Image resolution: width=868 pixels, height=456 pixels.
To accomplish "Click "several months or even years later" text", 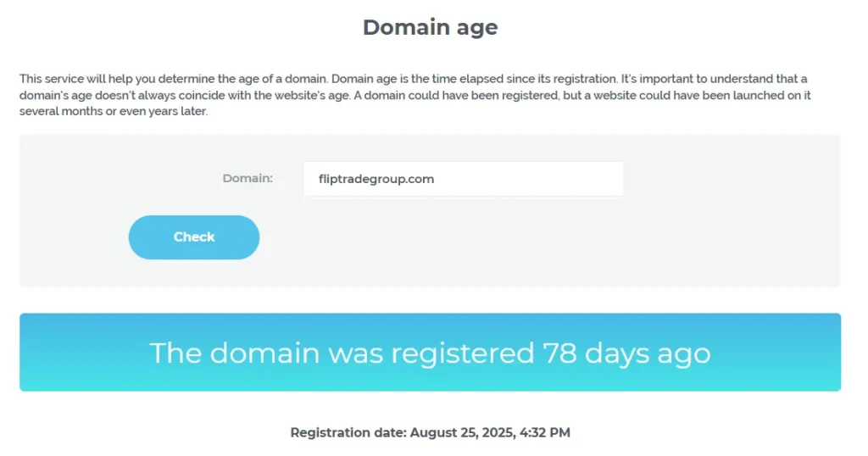I will click(114, 112).
